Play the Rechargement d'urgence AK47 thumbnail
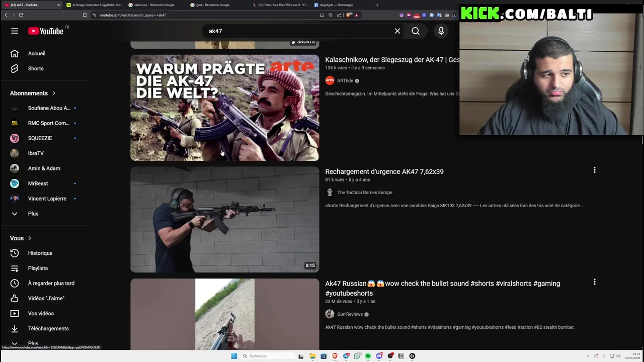Screen dimensions: 644x362 point(225,220)
